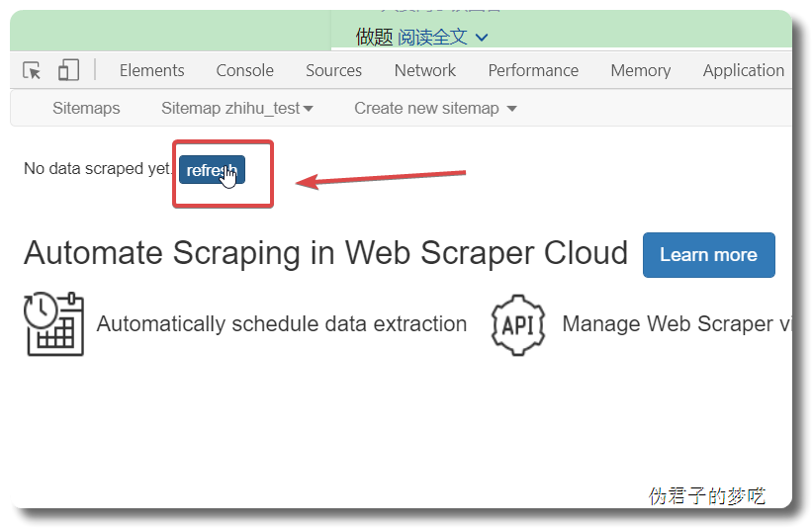812x528 pixels.
Task: Click the API gear icon
Action: [518, 325]
